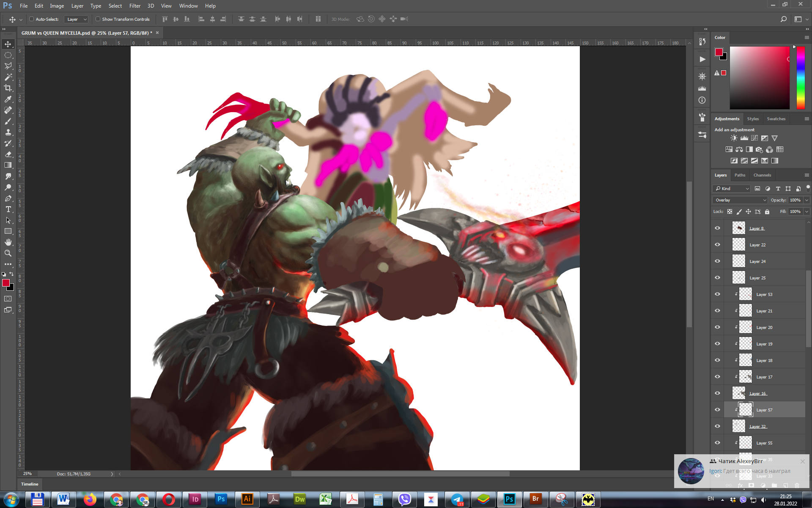Hide Layer 32 visibility eye

(717, 426)
